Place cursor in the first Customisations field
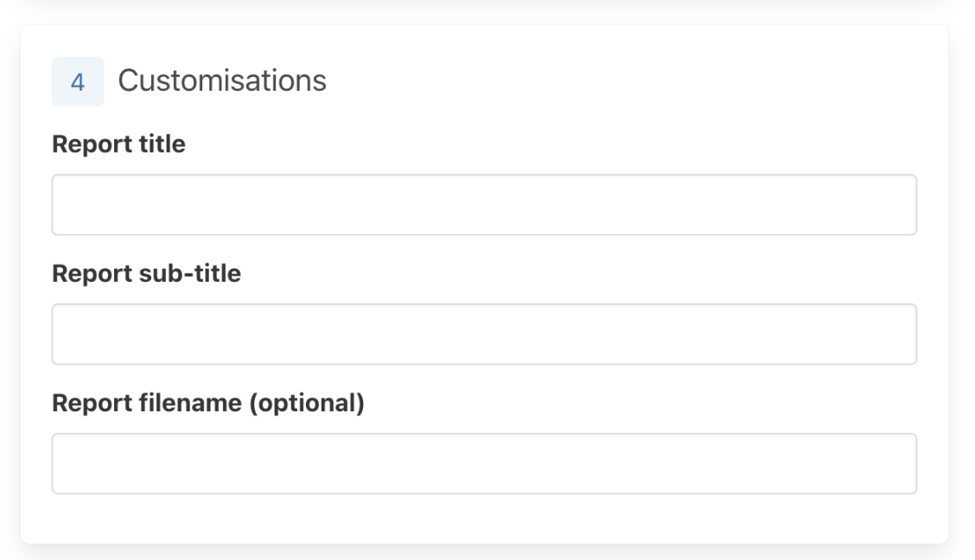Screen dimensions: 975x560 pyautogui.click(x=484, y=205)
